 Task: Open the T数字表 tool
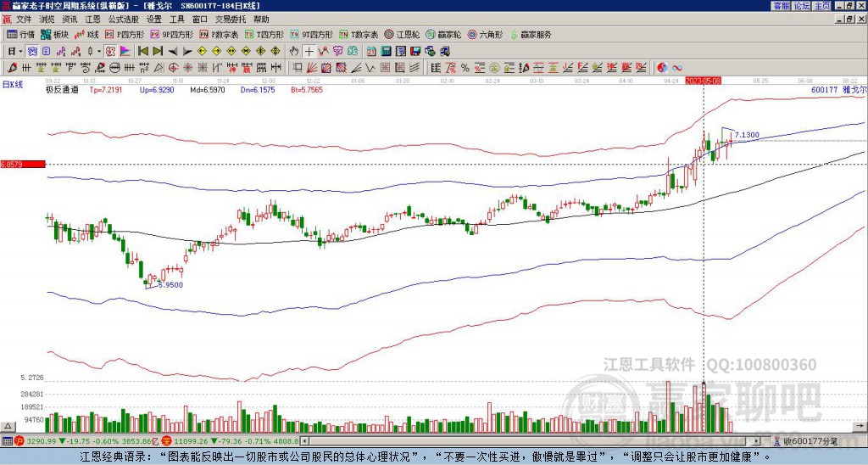359,34
